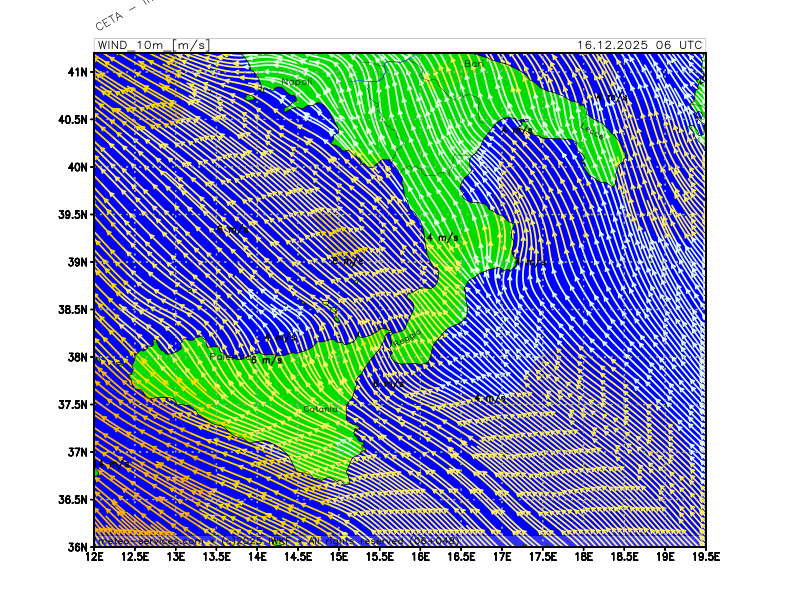Click the 4 m/s label over Calabria

442,238
